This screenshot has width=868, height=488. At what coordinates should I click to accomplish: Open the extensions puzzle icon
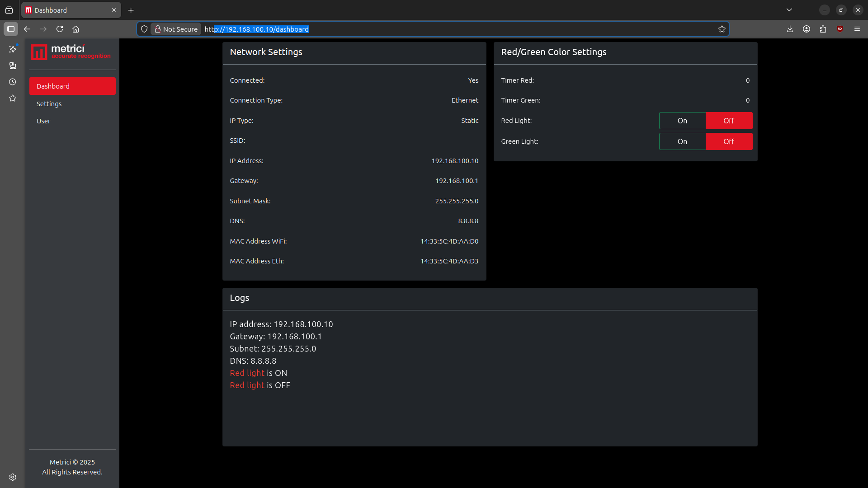point(823,29)
